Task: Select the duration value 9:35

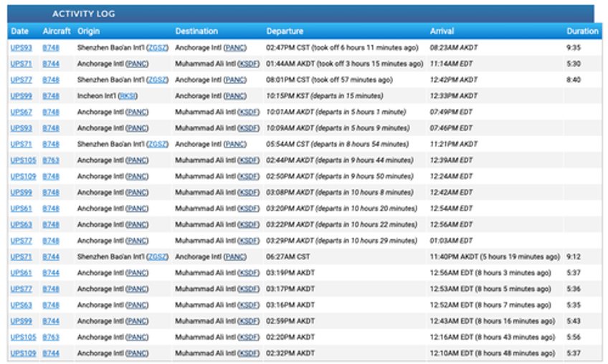Action: [x=574, y=48]
